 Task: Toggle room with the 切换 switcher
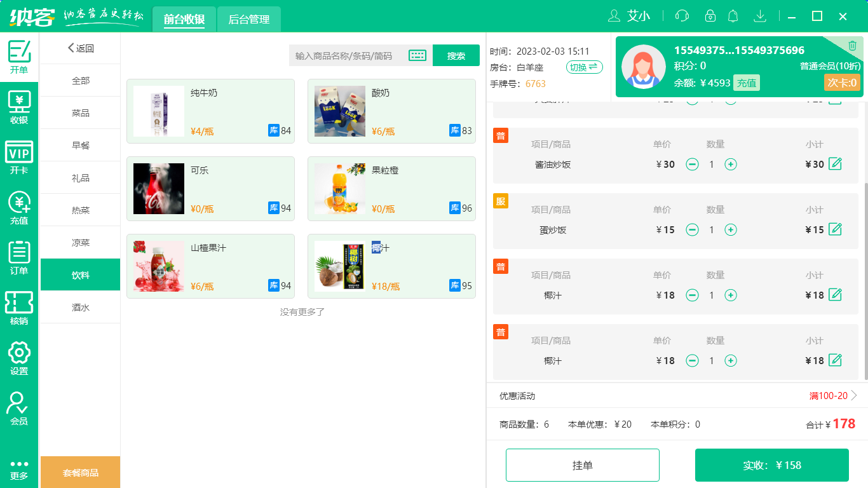(x=584, y=67)
